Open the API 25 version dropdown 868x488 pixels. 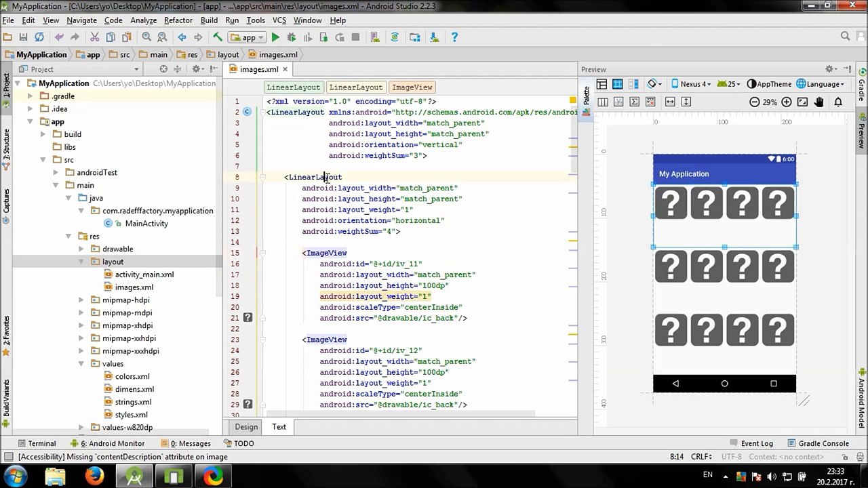(730, 84)
